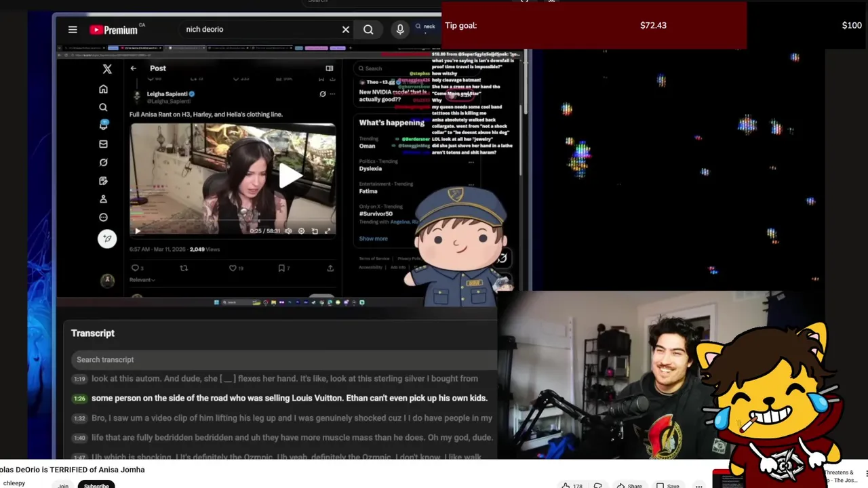Screen dimensions: 868x488
Task: Open the More circle in X sidebar
Action: 103,217
